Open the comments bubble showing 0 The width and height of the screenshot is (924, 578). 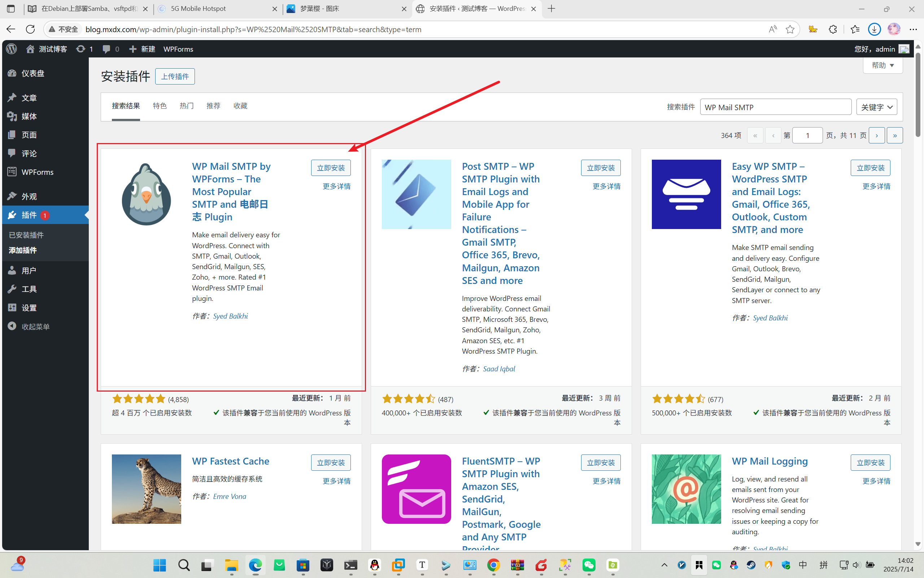111,49
